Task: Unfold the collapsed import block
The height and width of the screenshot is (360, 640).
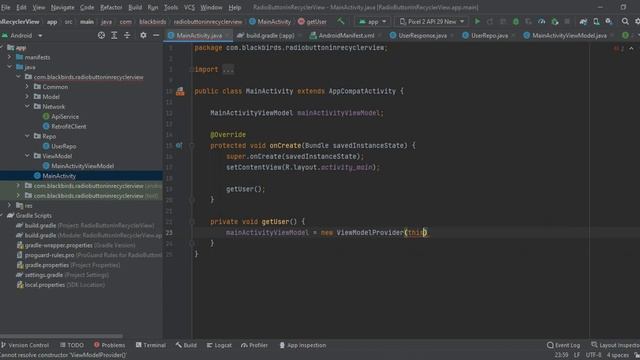Action: tap(228, 69)
